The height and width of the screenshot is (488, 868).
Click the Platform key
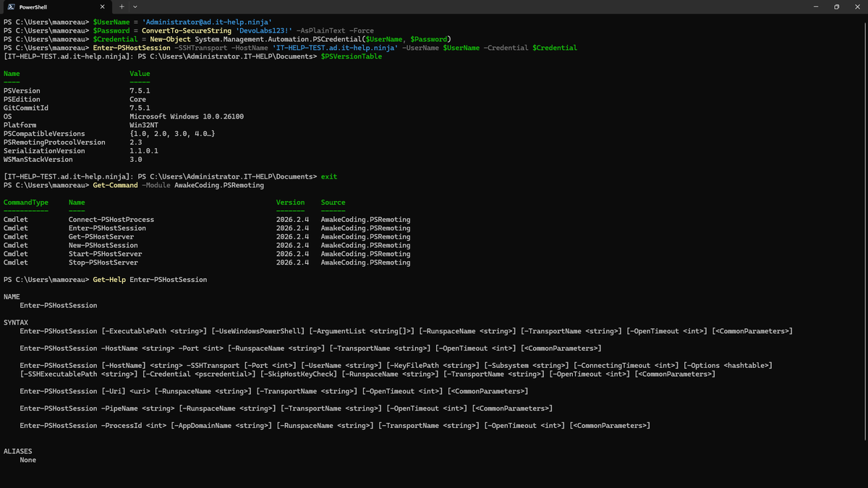click(x=20, y=125)
